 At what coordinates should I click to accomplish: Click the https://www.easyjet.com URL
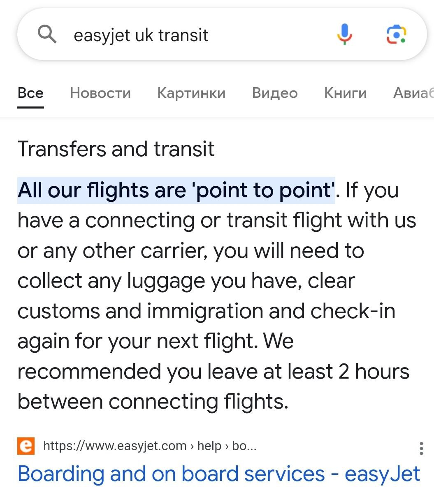pos(115,446)
